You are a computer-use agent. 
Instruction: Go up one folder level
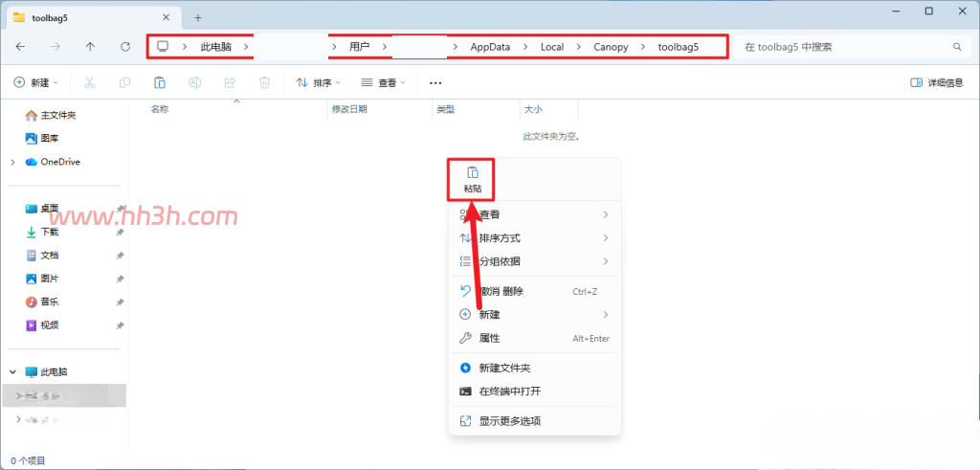pyautogui.click(x=91, y=47)
